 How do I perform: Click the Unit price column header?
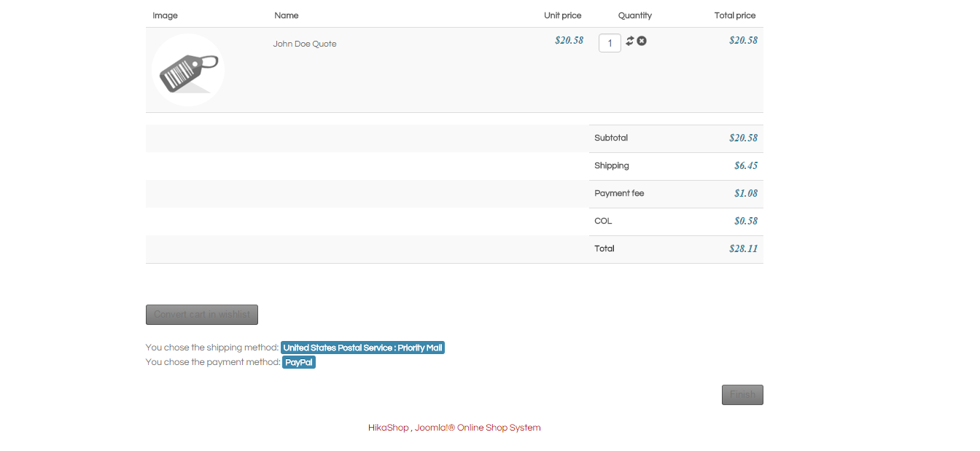[x=562, y=15]
